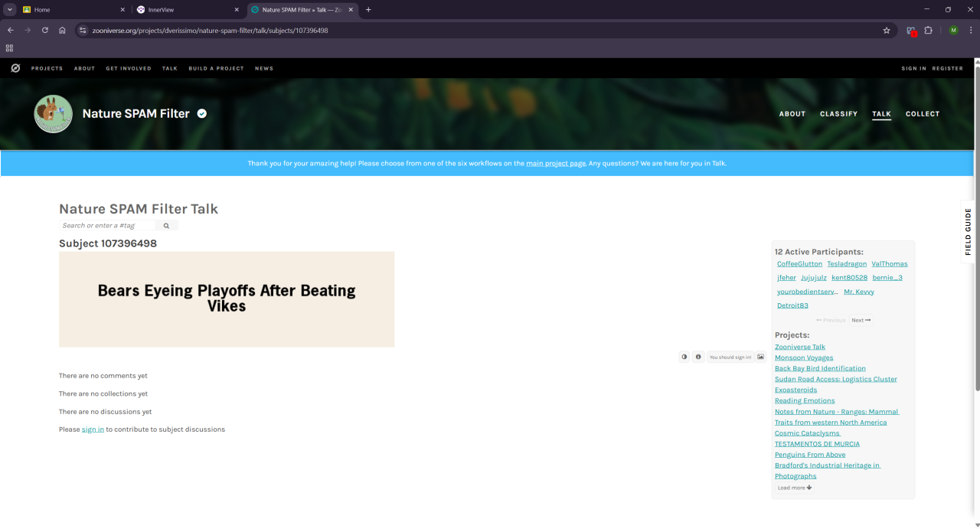Switch to the Home browser tab

(73, 10)
